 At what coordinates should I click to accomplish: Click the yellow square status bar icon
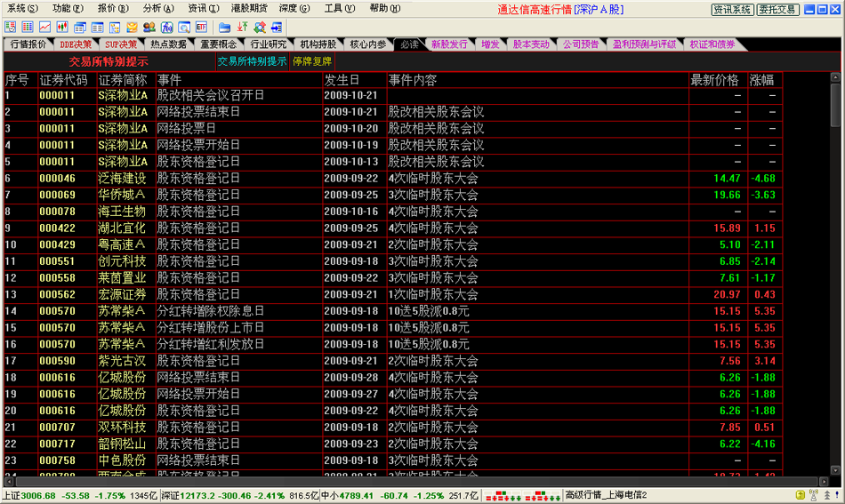pos(801,495)
